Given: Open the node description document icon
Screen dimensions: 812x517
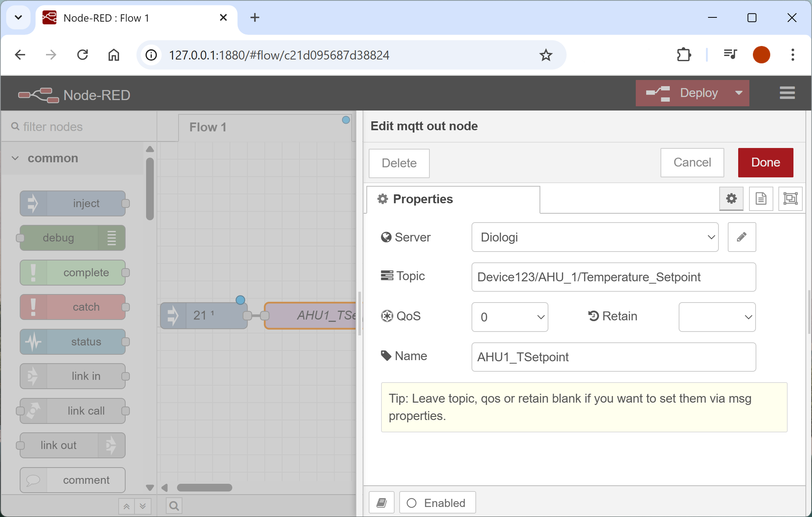Looking at the screenshot, I should click(x=760, y=199).
